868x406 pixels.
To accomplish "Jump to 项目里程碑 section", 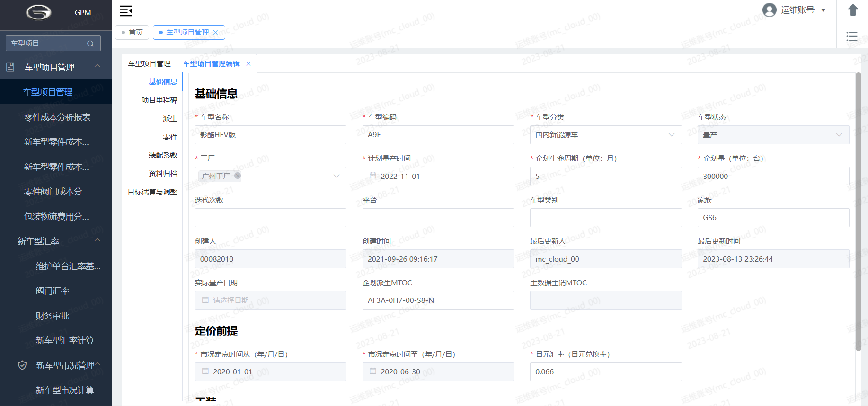I will click(x=159, y=100).
